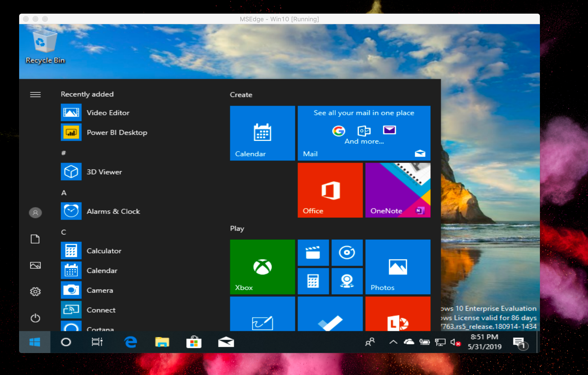Open Pictures from Start sidebar
Viewport: 588px width, 375px height.
click(x=35, y=265)
